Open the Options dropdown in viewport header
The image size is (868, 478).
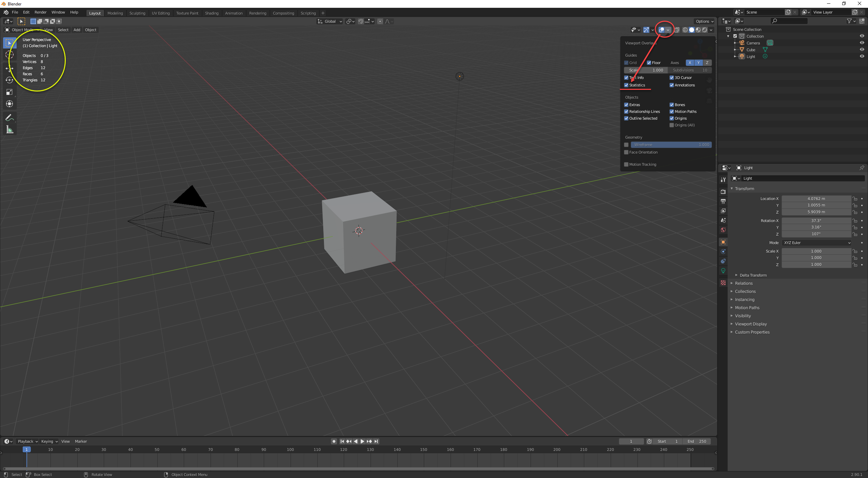705,21
